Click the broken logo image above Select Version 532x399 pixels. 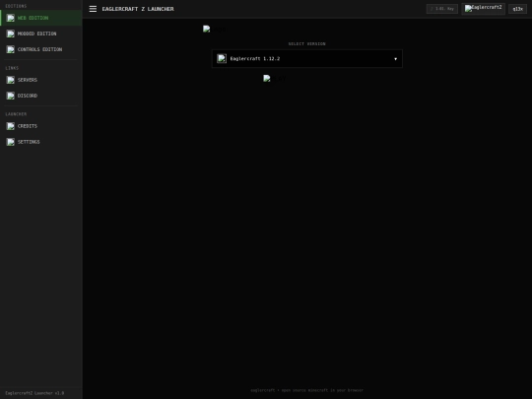(x=215, y=30)
